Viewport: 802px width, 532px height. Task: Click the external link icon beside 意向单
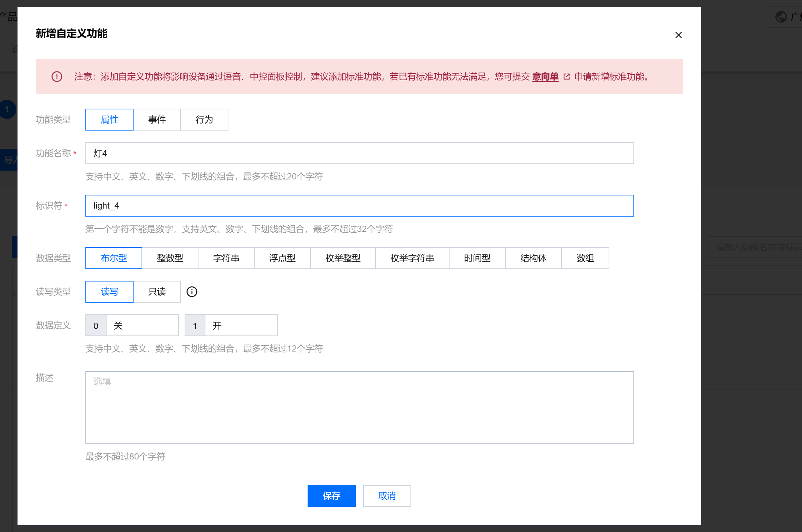[566, 77]
